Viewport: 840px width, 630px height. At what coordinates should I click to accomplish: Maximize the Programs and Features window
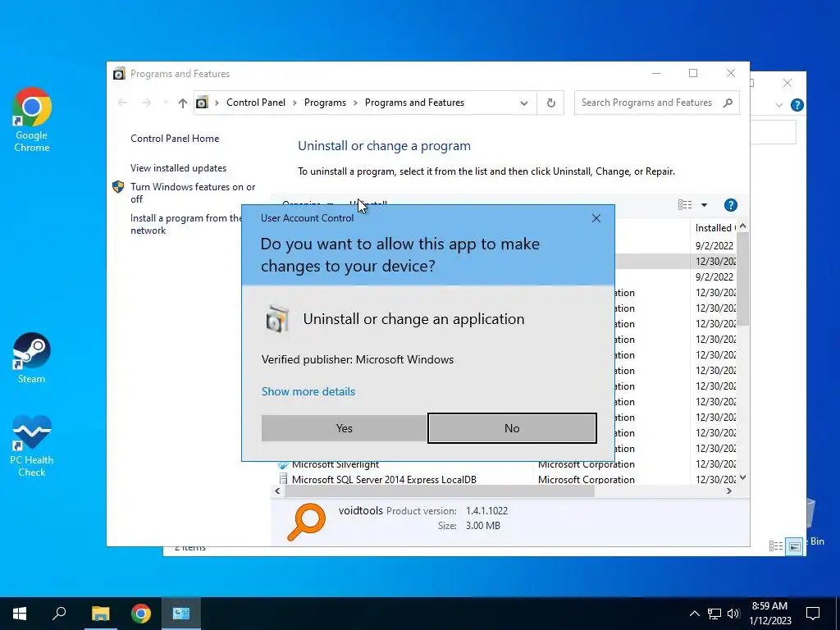pyautogui.click(x=693, y=73)
